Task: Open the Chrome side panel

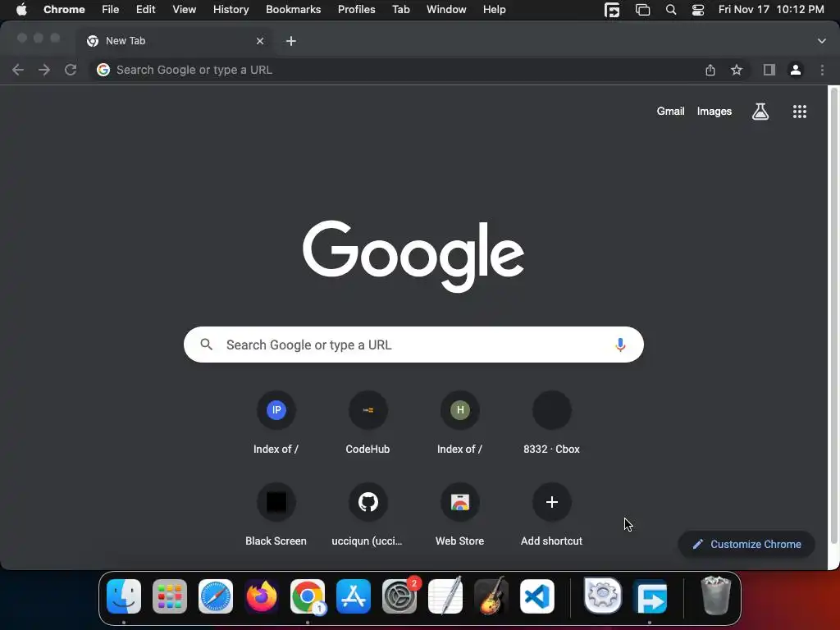Action: point(769,70)
